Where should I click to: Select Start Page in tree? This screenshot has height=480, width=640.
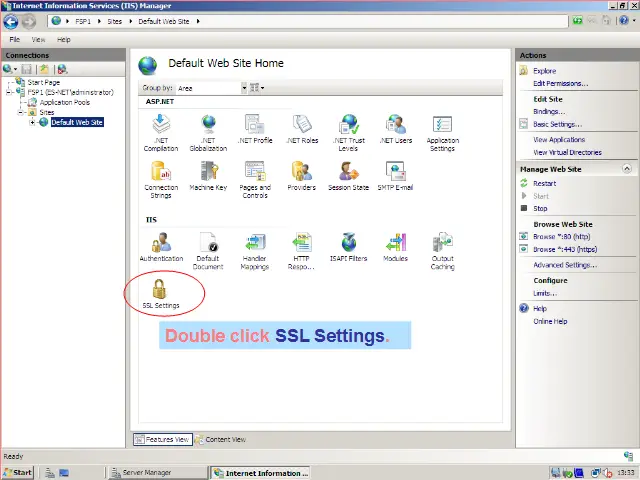44,82
